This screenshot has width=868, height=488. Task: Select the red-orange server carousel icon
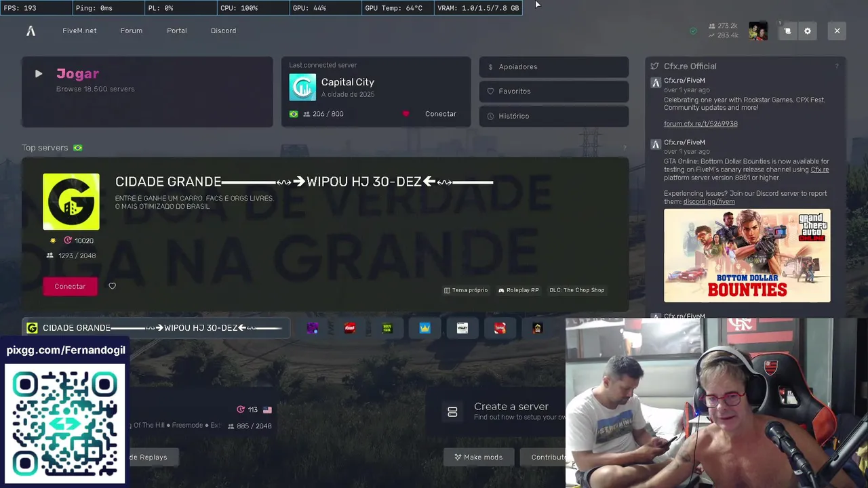click(x=500, y=328)
